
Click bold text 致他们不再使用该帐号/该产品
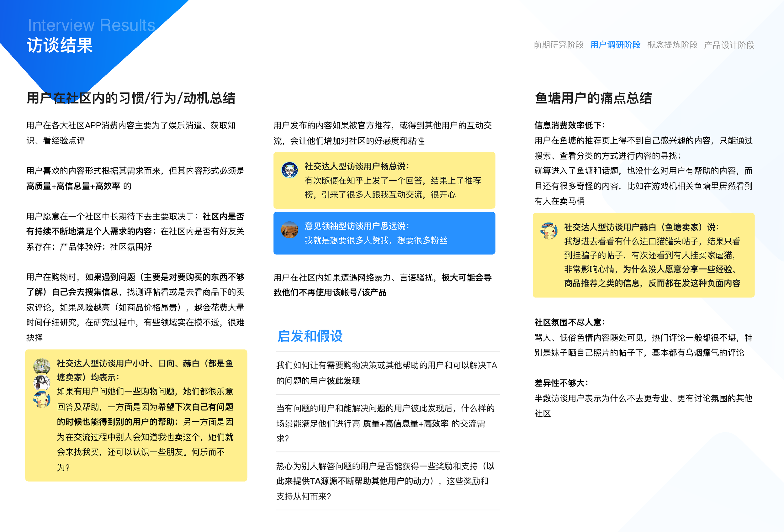click(330, 292)
